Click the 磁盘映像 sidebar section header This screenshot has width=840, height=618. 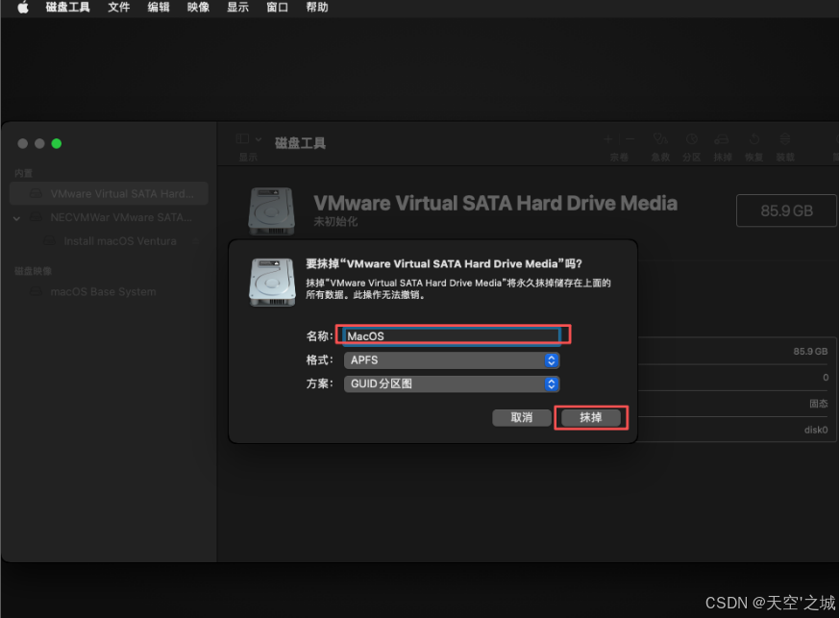34,271
